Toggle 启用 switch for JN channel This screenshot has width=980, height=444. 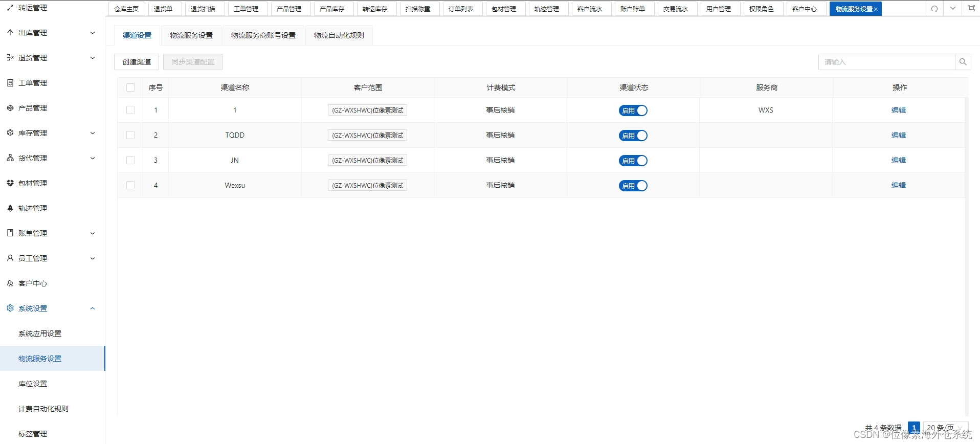[x=633, y=161]
